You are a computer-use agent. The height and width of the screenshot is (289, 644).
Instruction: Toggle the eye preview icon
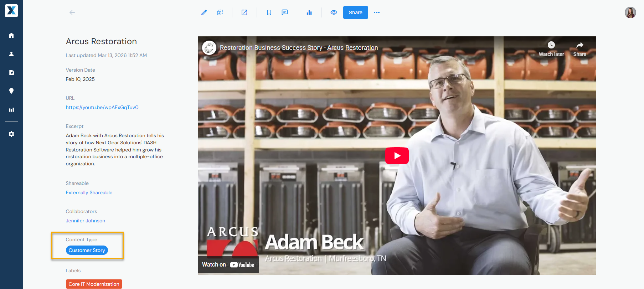point(334,12)
